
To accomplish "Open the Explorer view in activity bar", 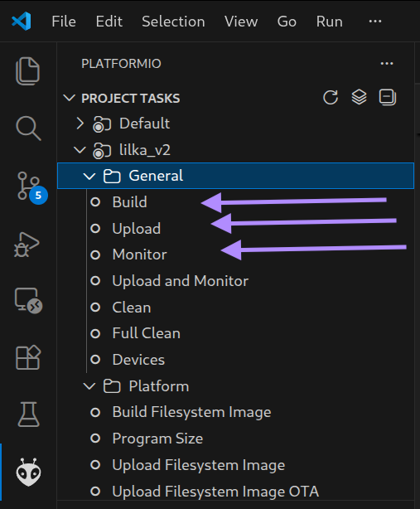I will tap(28, 71).
